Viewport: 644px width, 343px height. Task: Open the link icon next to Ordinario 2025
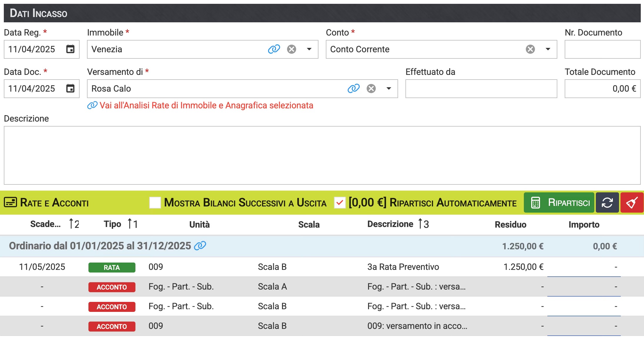(200, 246)
